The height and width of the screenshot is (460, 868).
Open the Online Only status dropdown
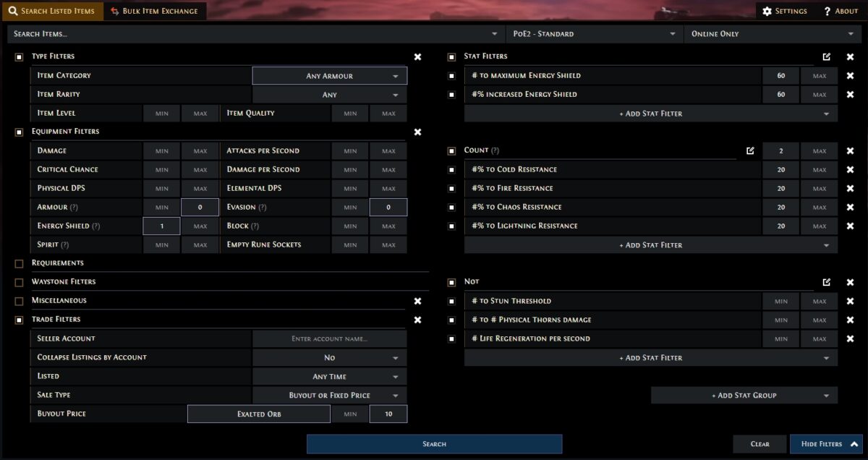pos(772,34)
